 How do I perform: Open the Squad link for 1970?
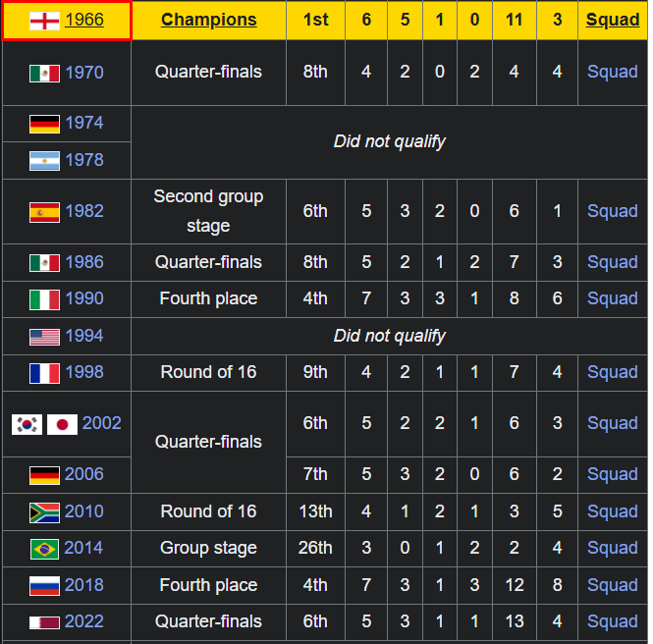612,72
